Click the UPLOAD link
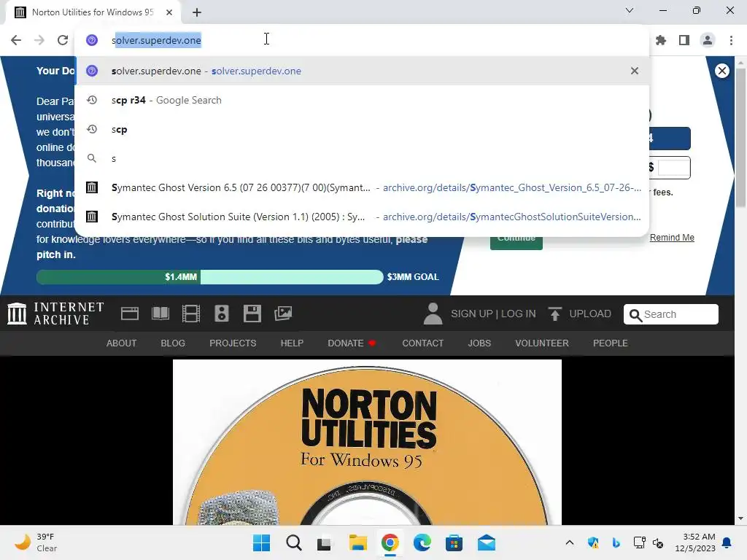Image resolution: width=747 pixels, height=560 pixels. [x=580, y=314]
